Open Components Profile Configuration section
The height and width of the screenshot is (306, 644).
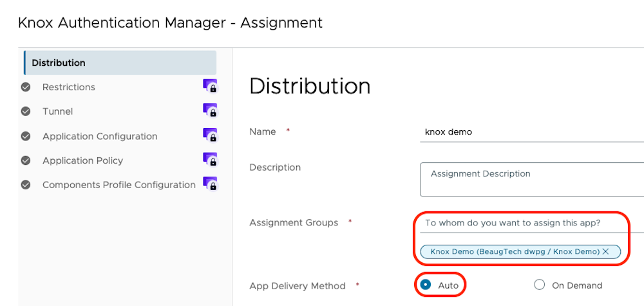(119, 185)
